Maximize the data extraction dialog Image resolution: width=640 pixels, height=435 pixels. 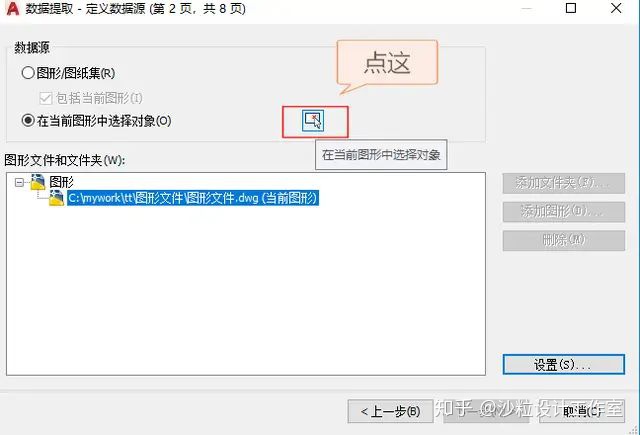pos(571,8)
